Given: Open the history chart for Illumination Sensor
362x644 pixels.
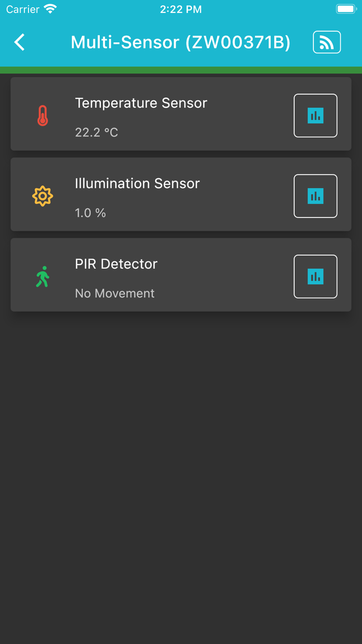Looking at the screenshot, I should click(315, 196).
